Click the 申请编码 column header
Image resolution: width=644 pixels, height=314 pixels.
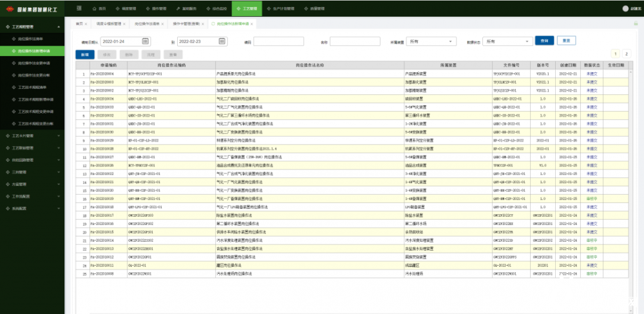click(x=108, y=65)
